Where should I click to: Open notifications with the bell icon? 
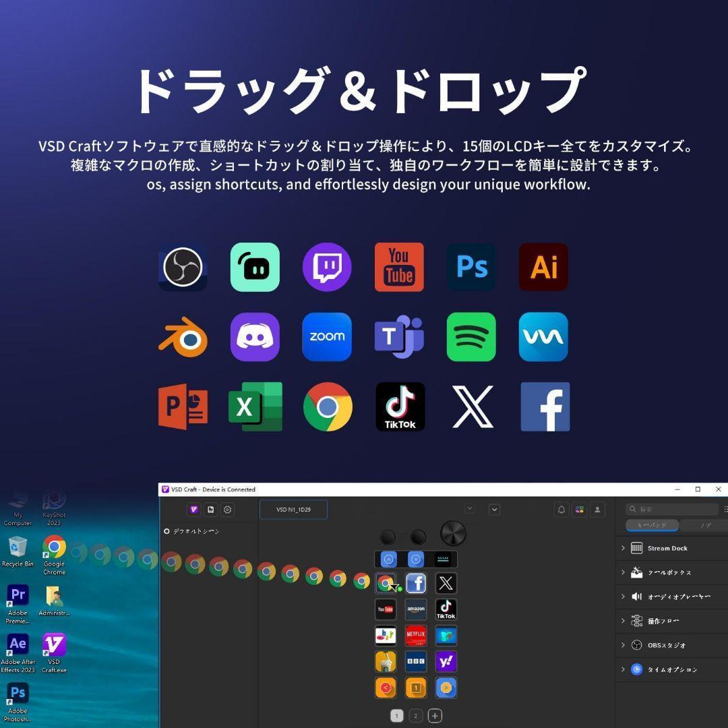pos(562,510)
